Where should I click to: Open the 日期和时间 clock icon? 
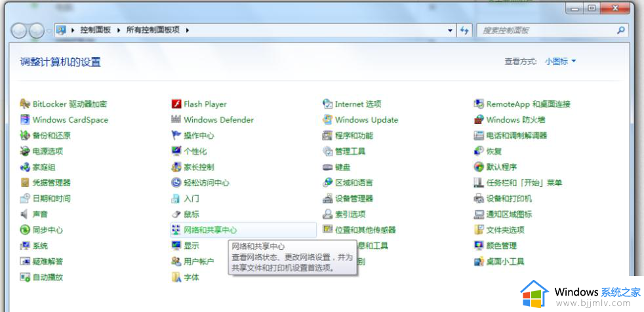(x=26, y=199)
